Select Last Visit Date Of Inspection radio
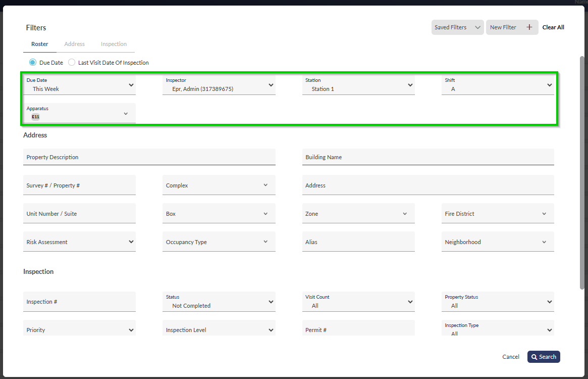The height and width of the screenshot is (379, 588). coord(72,63)
